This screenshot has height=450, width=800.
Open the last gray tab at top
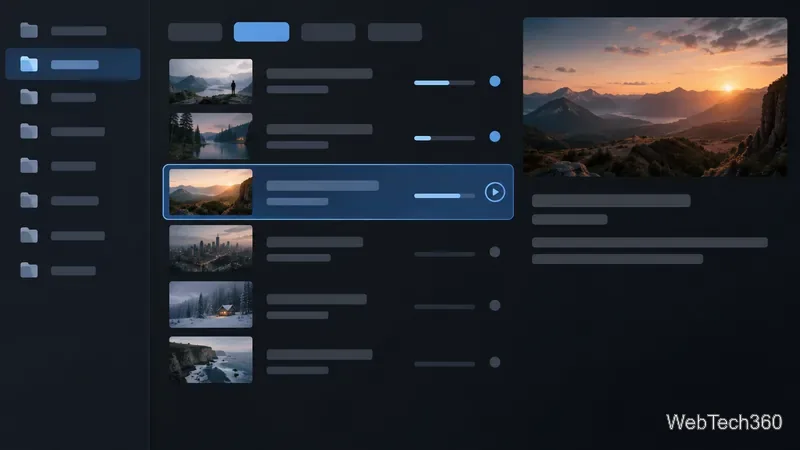click(x=395, y=32)
